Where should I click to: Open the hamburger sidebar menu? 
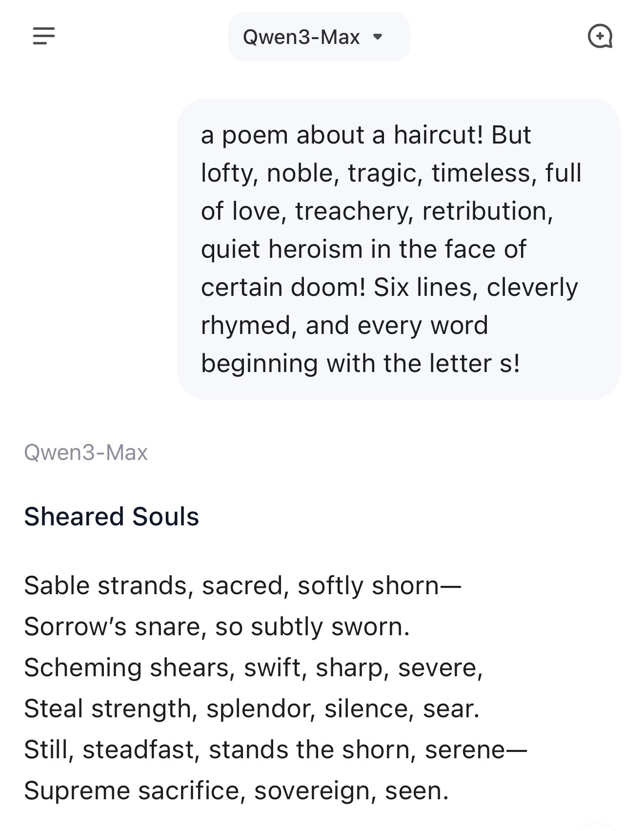[44, 36]
